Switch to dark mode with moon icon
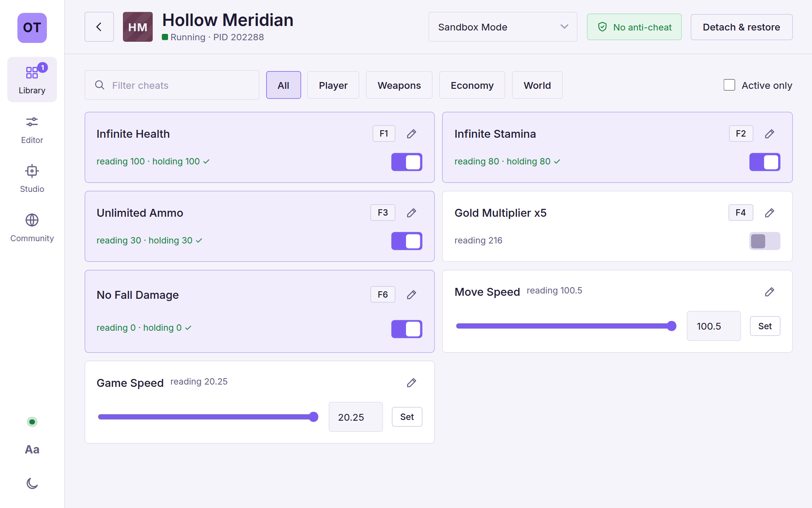The height and width of the screenshot is (508, 812). 32,483
